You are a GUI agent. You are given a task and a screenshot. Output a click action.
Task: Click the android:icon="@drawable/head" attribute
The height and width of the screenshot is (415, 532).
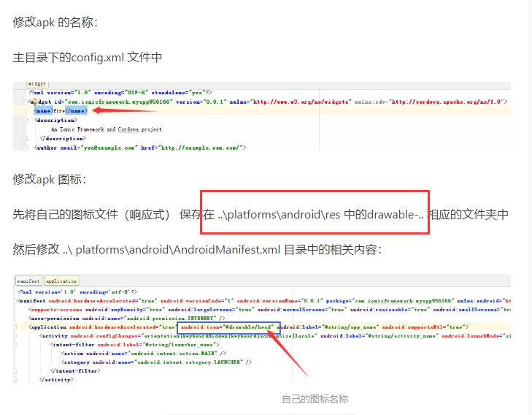(228, 327)
